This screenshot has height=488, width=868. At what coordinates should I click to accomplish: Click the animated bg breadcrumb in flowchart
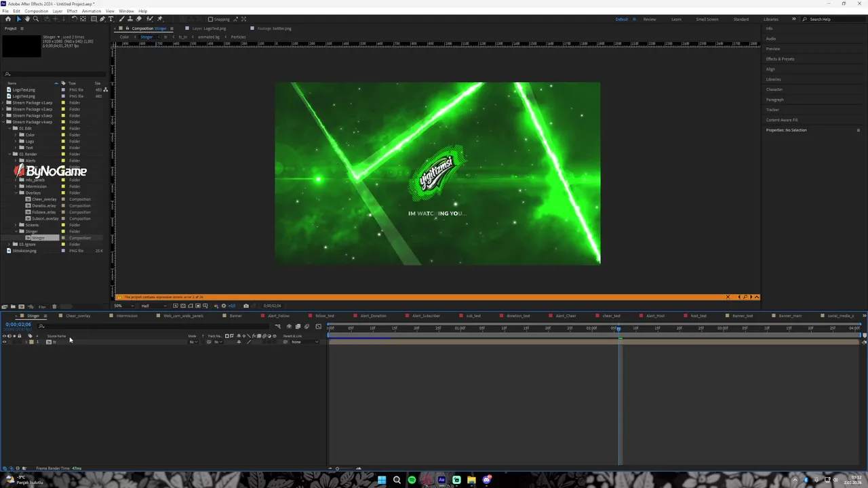(209, 37)
